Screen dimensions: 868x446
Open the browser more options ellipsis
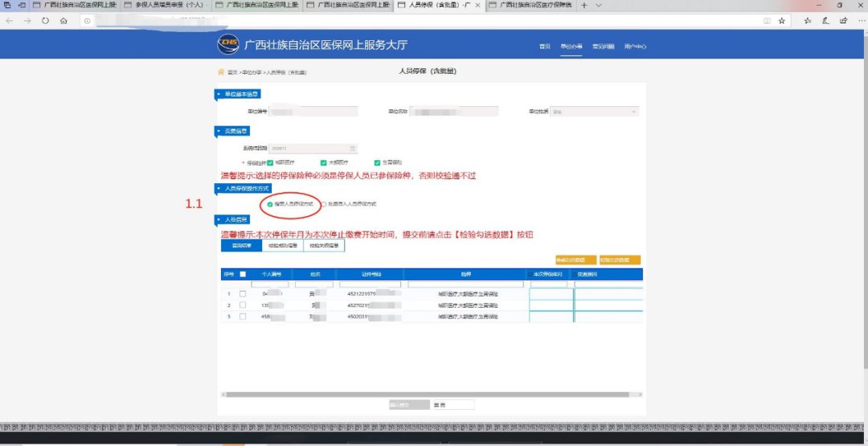[x=862, y=20]
